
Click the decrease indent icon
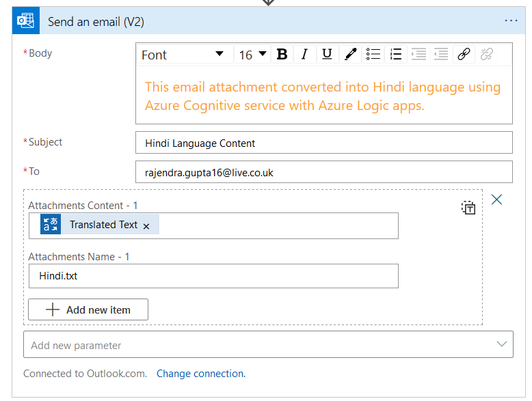pyautogui.click(x=441, y=55)
